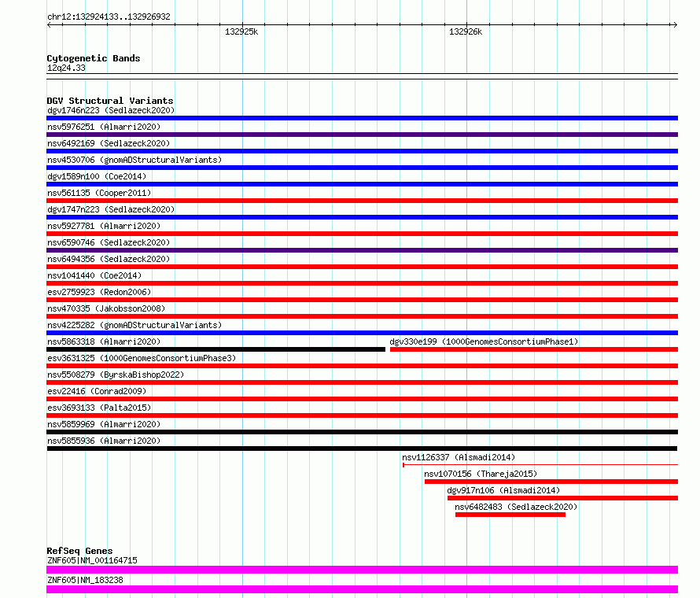Click the nsv5855936 (Almarri2020) label

tap(104, 441)
